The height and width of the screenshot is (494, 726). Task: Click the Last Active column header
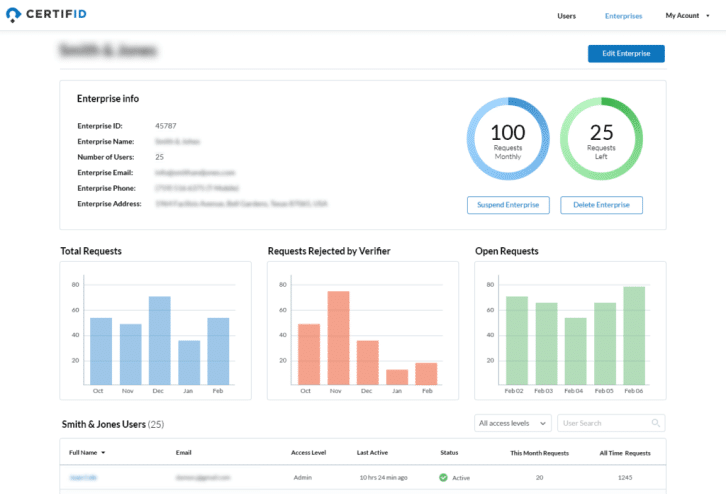(x=372, y=453)
